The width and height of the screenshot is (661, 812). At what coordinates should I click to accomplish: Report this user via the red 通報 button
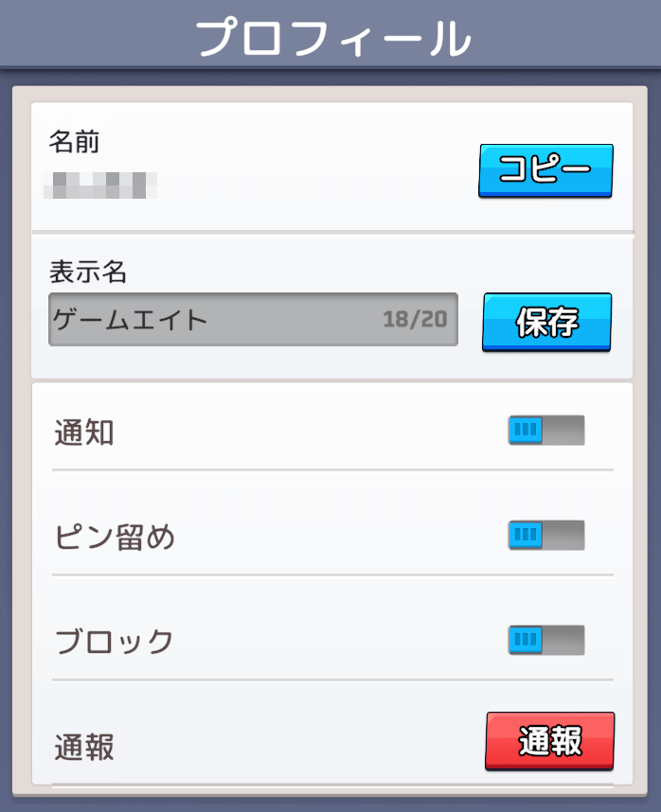[547, 741]
